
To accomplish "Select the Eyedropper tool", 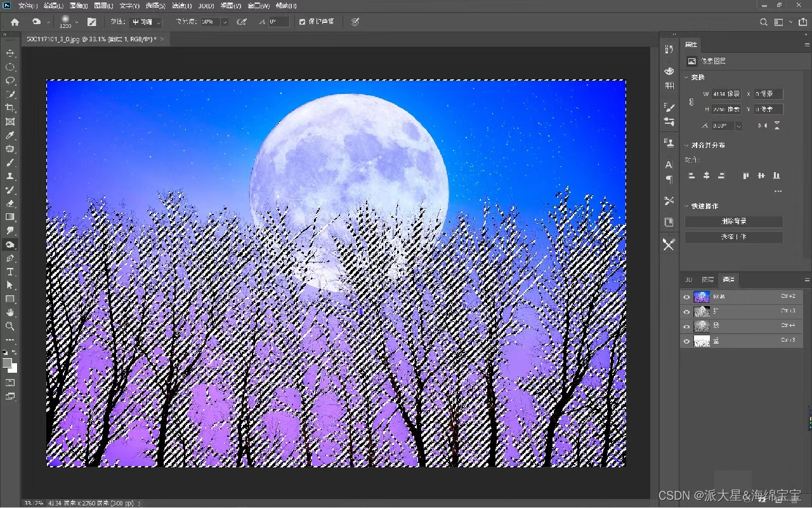I will 10,135.
